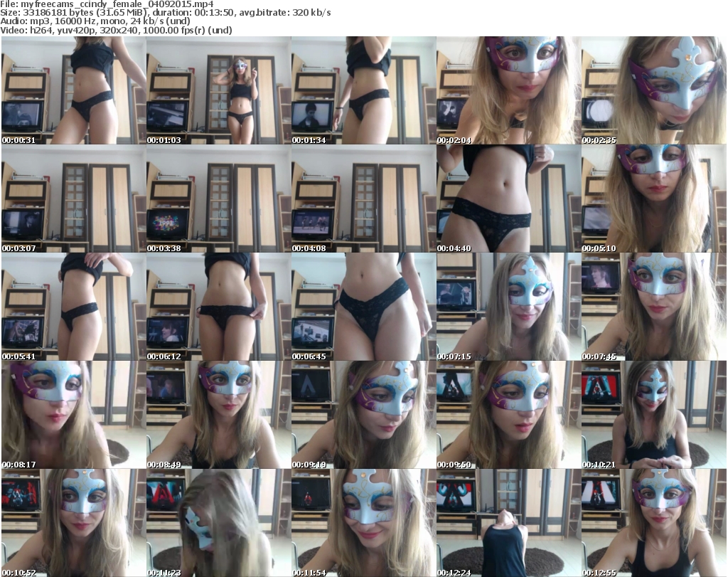Open the frame at 00:07:15
This screenshot has width=728, height=577.
[508, 307]
